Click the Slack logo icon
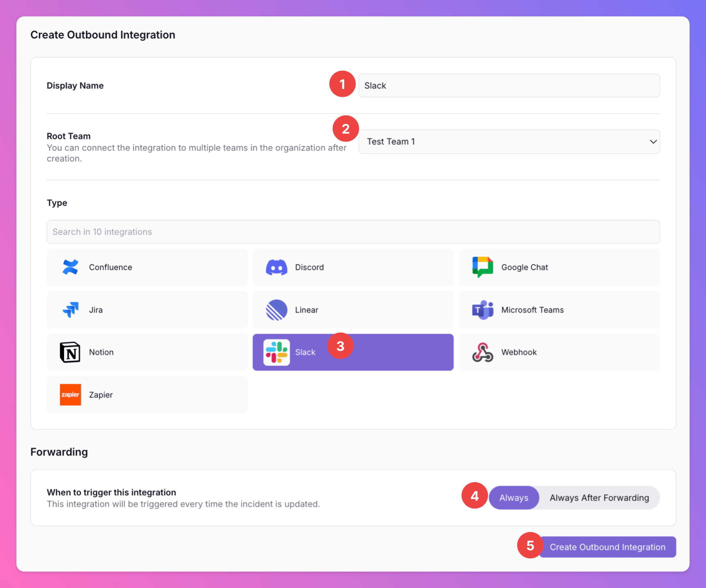Image resolution: width=706 pixels, height=588 pixels. coord(276,352)
